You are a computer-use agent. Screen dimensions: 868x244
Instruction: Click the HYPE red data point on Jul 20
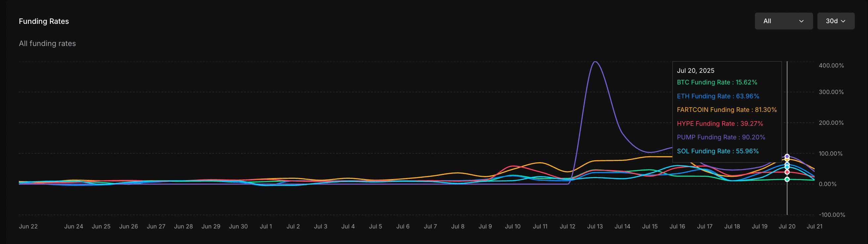[x=787, y=172]
